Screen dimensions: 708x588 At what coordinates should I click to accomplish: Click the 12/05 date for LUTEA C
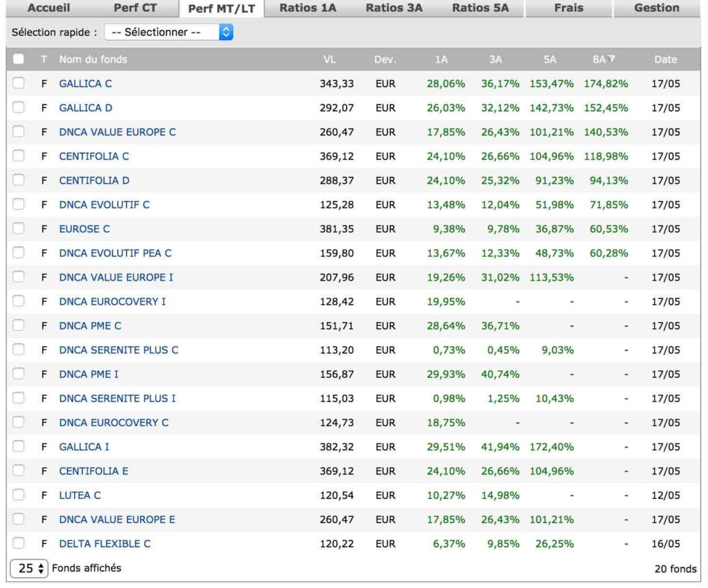[x=666, y=495]
